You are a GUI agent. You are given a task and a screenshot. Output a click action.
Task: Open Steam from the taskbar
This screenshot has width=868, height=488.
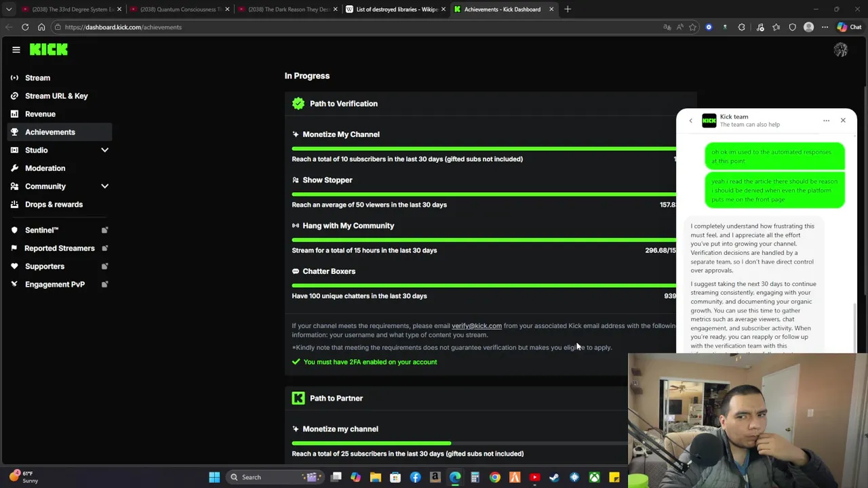[x=554, y=477]
